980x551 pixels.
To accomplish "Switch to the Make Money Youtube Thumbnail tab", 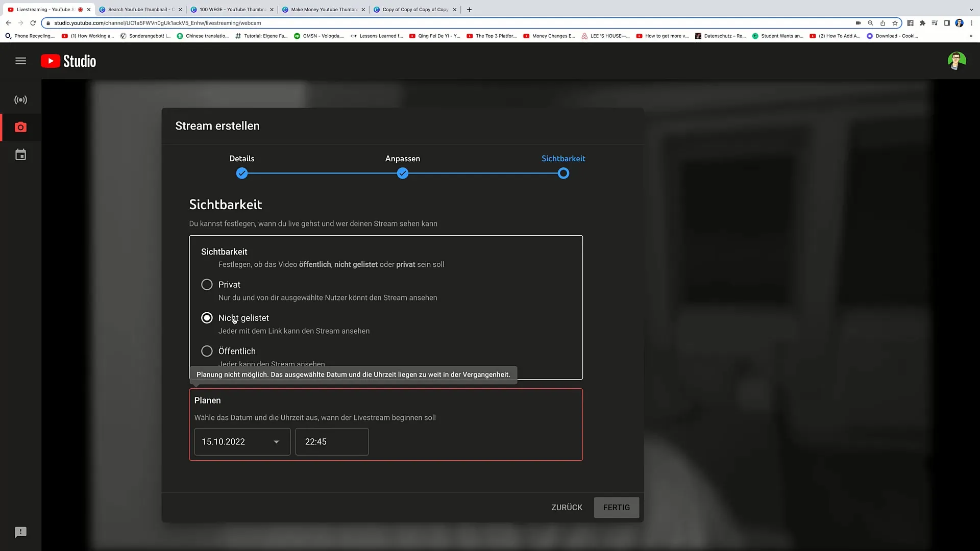I will [324, 9].
